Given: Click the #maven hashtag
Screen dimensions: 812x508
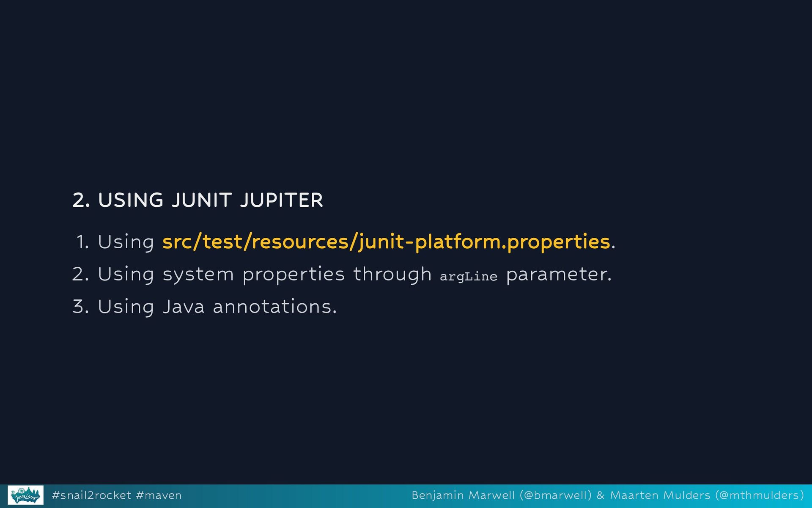Looking at the screenshot, I should 159,495.
